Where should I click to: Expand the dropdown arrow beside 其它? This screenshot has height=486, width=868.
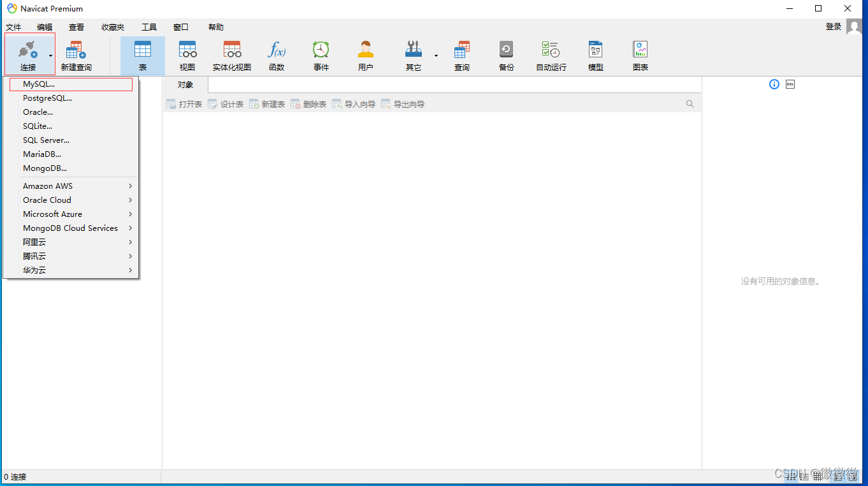click(x=436, y=55)
